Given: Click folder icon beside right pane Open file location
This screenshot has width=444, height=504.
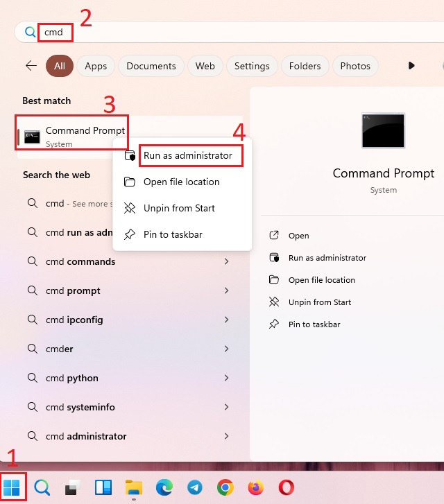Looking at the screenshot, I should pyautogui.click(x=274, y=279).
